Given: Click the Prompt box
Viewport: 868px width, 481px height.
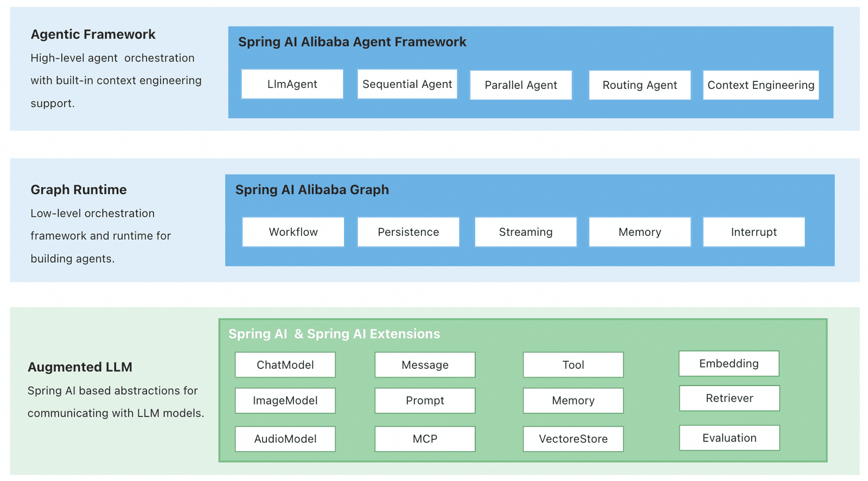Looking at the screenshot, I should (x=425, y=401).
